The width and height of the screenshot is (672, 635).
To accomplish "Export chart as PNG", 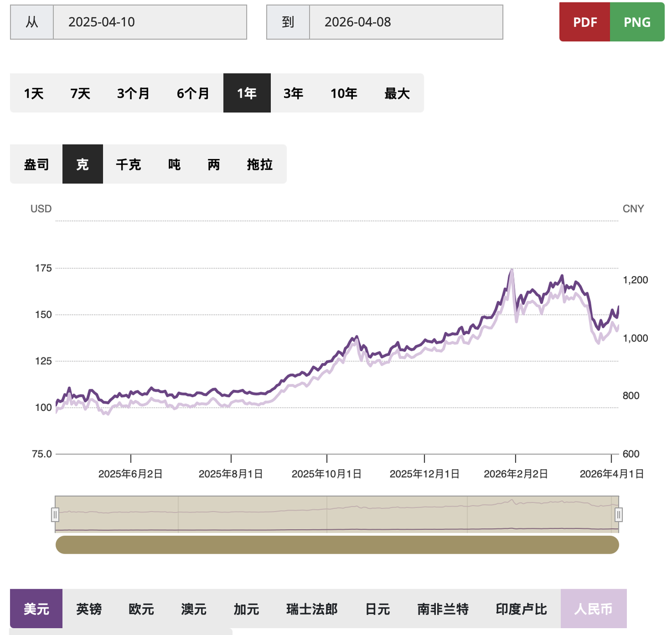I will [x=637, y=22].
